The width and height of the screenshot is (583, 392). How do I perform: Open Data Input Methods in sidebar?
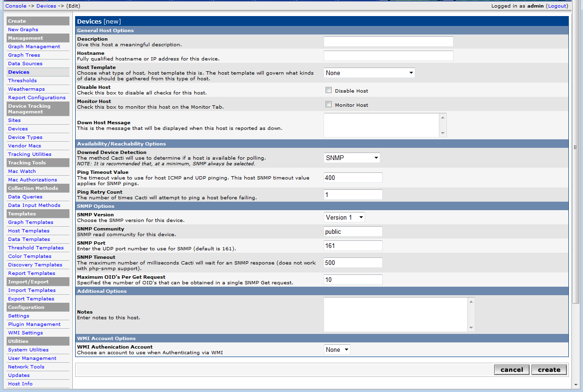(x=34, y=205)
